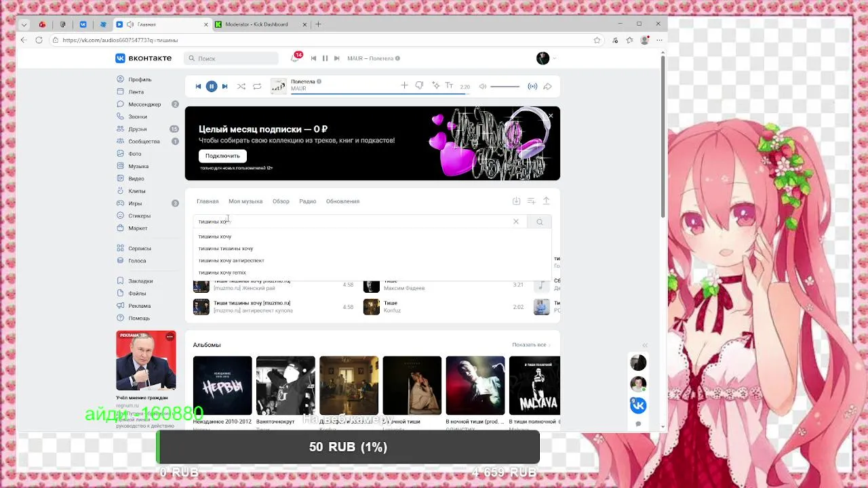Show similar tracks with the sparkle icon
The image size is (868, 488).
435,85
